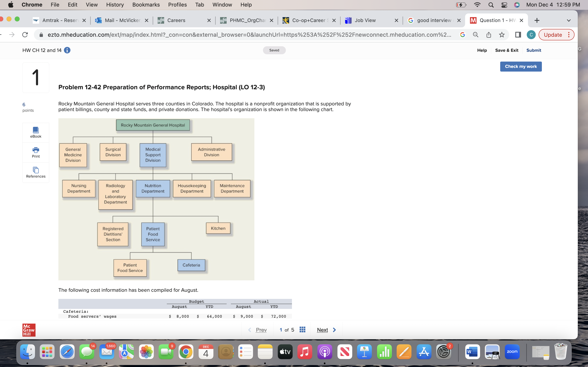Click the page share icon in address bar

point(489,35)
